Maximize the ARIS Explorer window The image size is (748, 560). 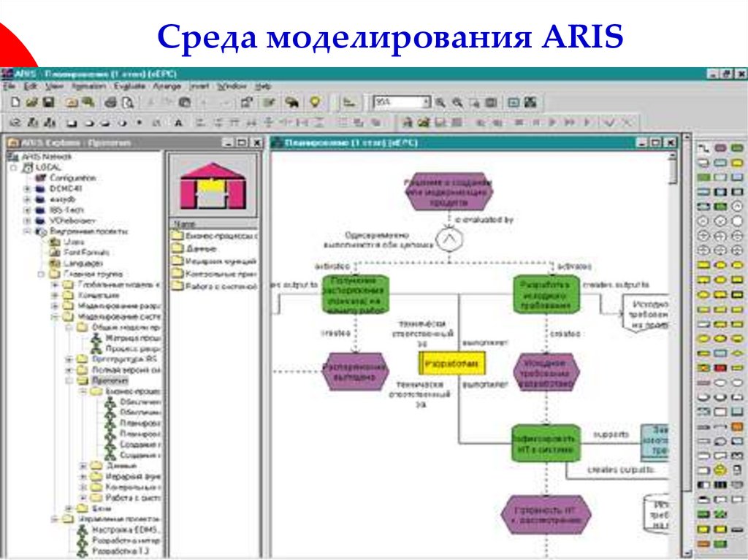tap(243, 142)
